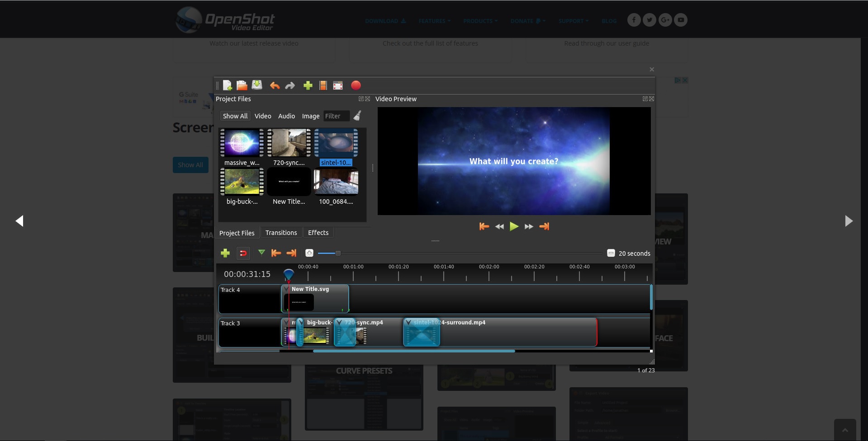Click the green Import Files plus icon

tap(308, 85)
